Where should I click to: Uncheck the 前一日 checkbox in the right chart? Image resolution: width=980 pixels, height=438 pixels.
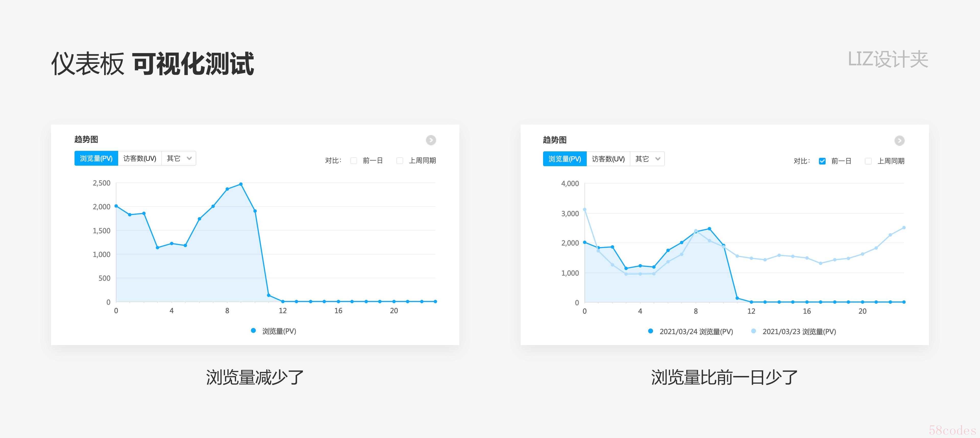tap(822, 161)
